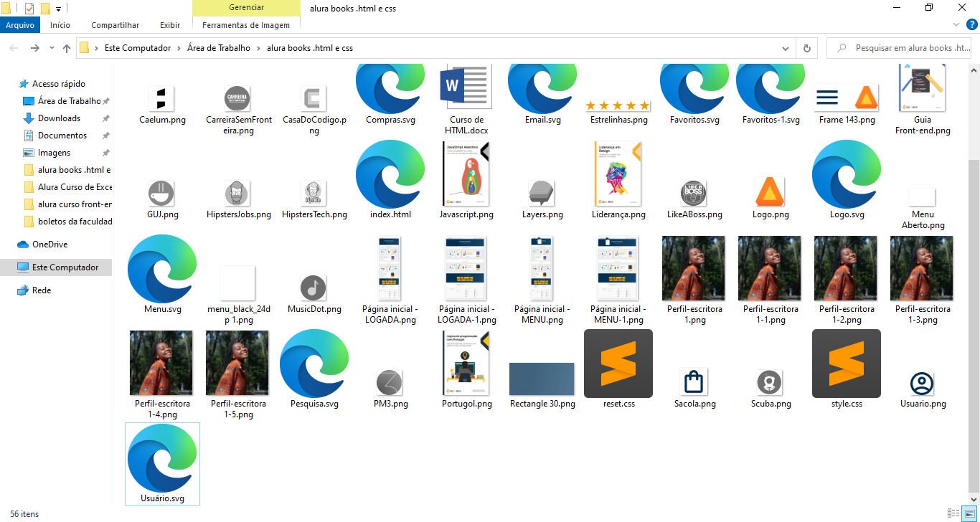Screen dimensions: 980x522
Task: Select the Layers.png file
Action: 542,193
